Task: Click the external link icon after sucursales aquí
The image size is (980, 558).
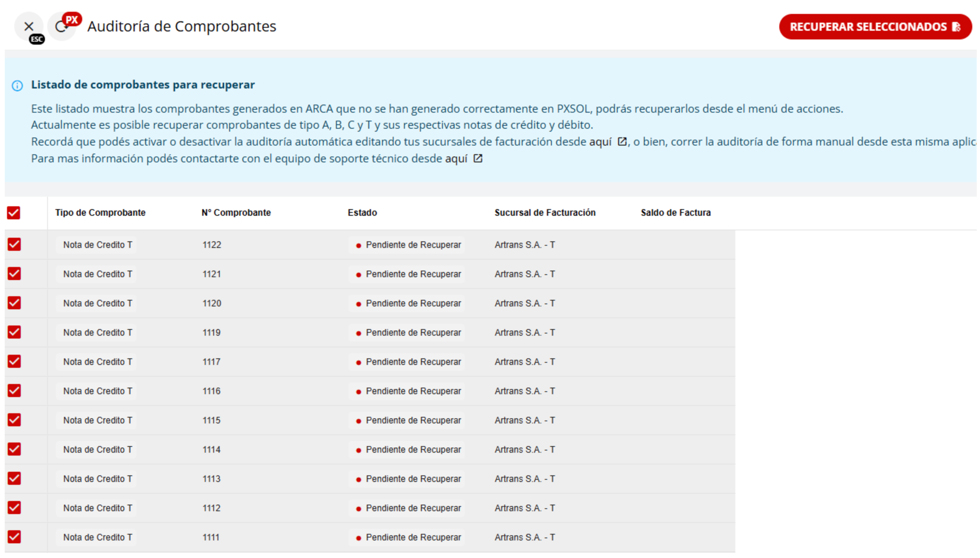Action: coord(622,142)
